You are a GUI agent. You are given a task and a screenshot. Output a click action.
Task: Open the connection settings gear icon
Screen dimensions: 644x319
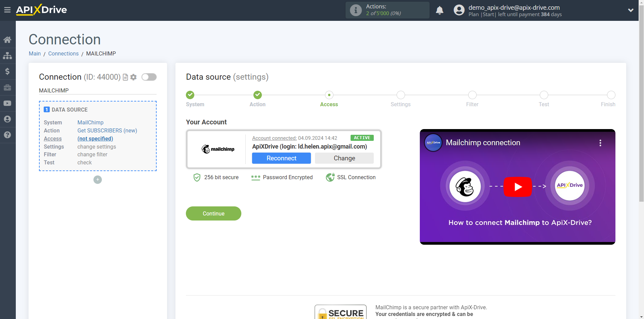(133, 77)
